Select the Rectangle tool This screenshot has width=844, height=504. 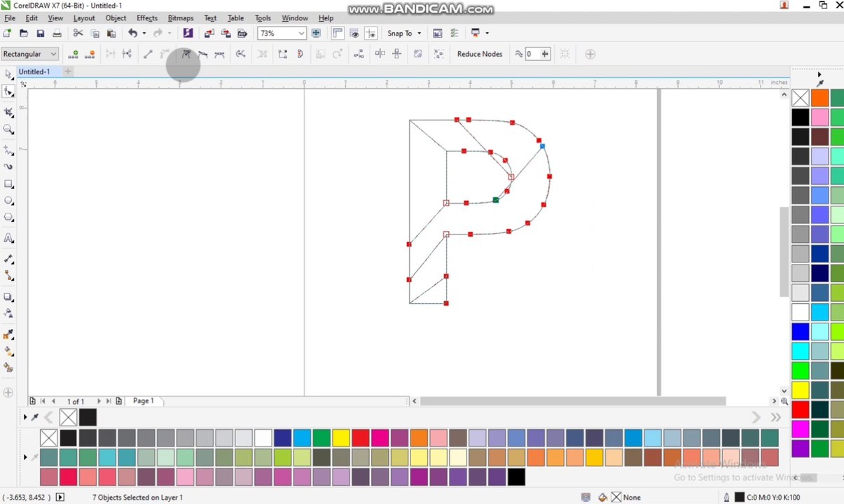tap(8, 184)
